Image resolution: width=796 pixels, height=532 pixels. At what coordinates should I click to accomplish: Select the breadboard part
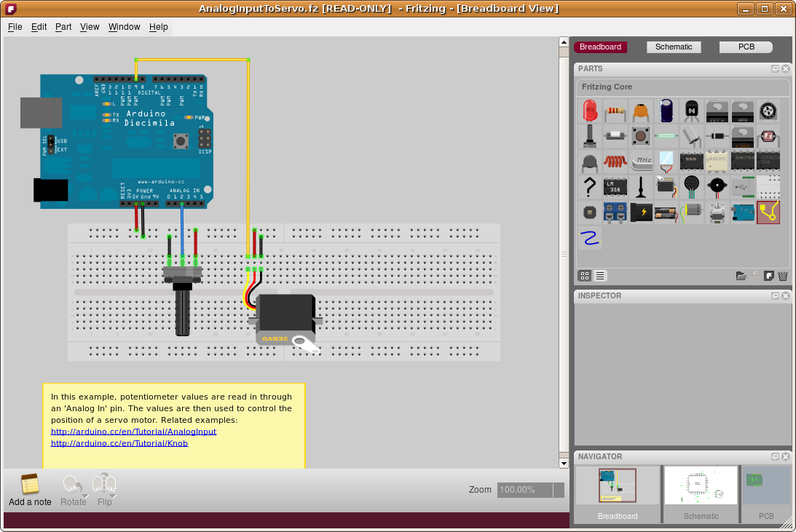click(768, 187)
